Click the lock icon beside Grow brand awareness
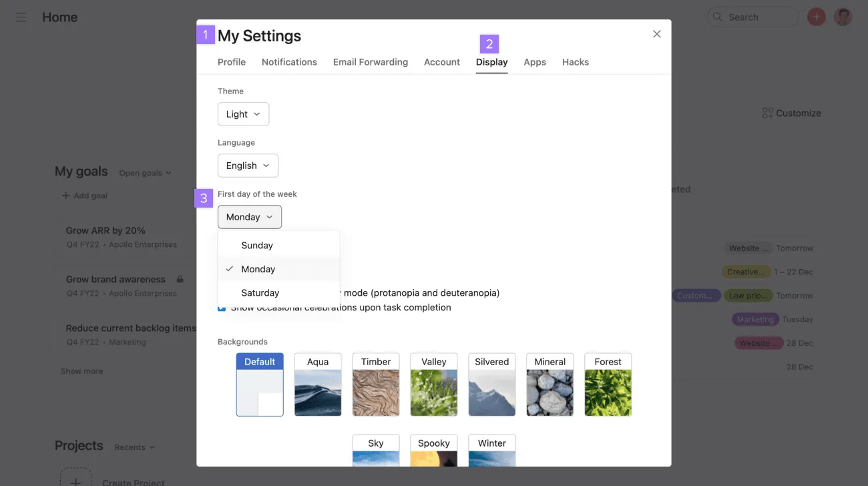Image resolution: width=868 pixels, height=486 pixels. [180, 279]
